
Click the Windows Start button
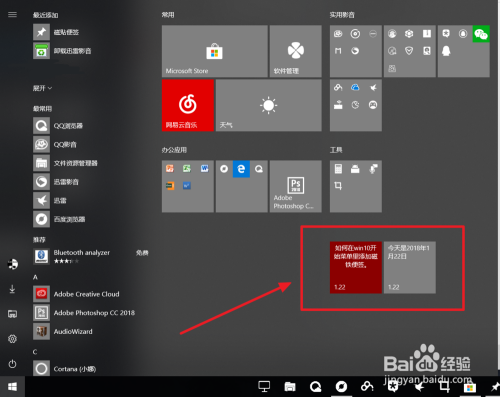[12, 387]
